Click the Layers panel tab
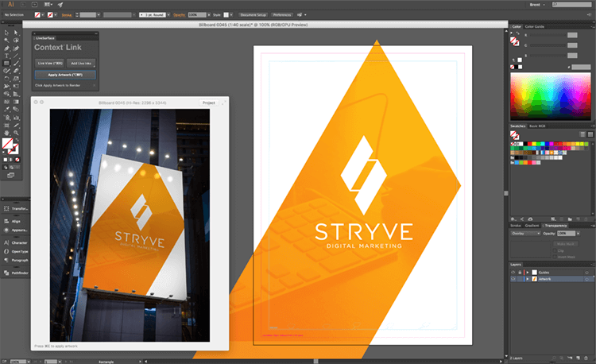596x364 pixels. point(516,265)
